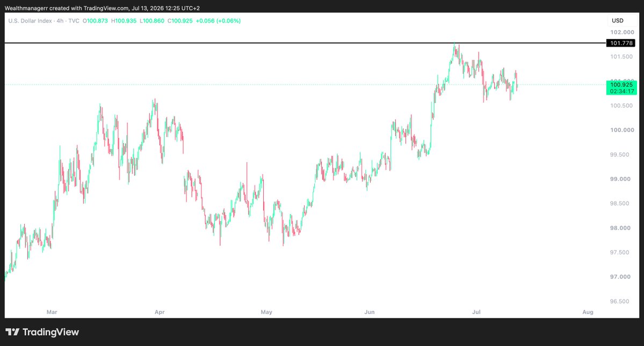Click the May label on time axis
The height and width of the screenshot is (346, 644).
tap(266, 312)
